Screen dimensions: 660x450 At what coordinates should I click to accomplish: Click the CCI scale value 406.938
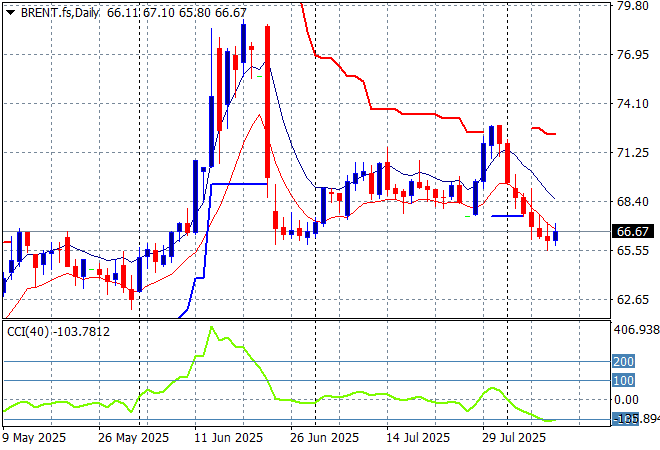636,330
